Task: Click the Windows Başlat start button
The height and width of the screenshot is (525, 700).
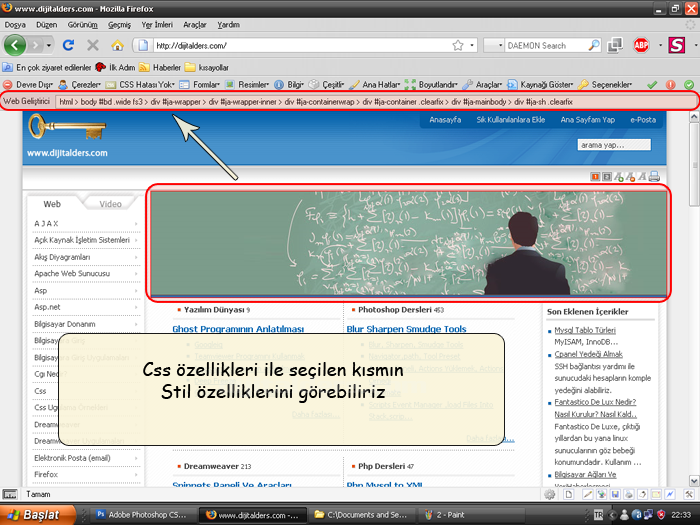Action: [x=39, y=515]
